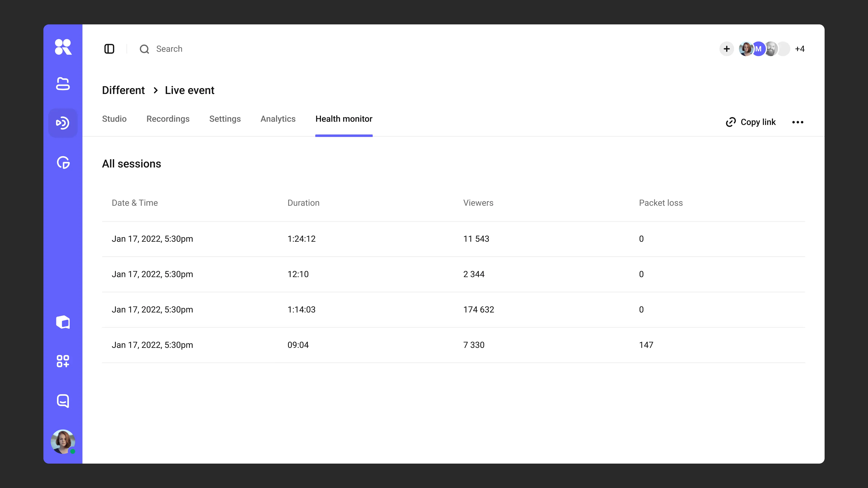868x488 pixels.
Task: Open the three-dot more options menu
Action: click(797, 122)
